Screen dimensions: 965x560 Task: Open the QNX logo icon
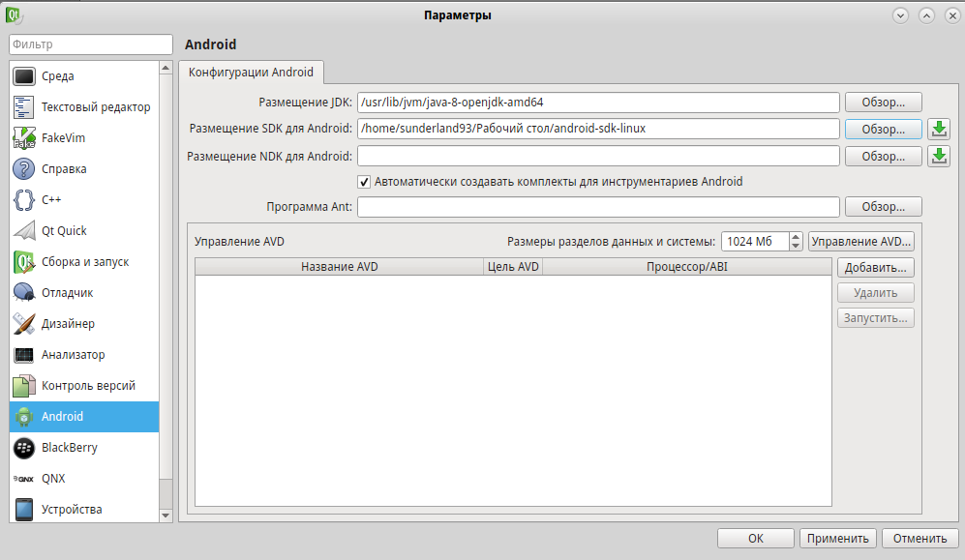(x=24, y=478)
